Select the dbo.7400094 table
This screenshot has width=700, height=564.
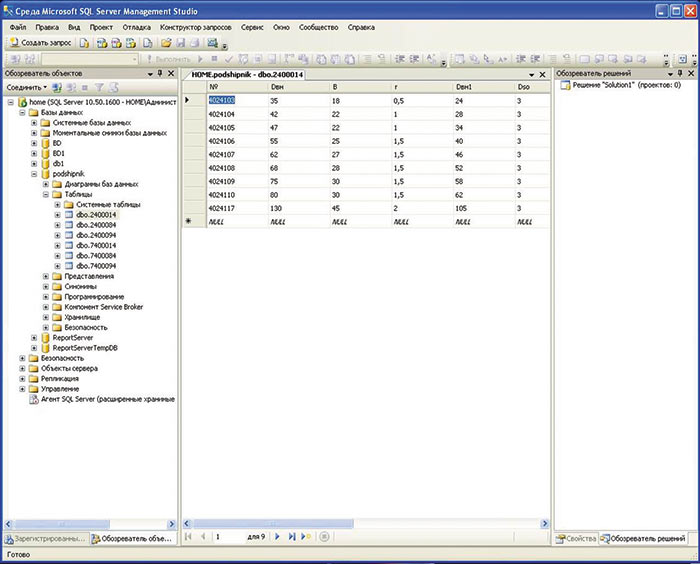tap(96, 266)
